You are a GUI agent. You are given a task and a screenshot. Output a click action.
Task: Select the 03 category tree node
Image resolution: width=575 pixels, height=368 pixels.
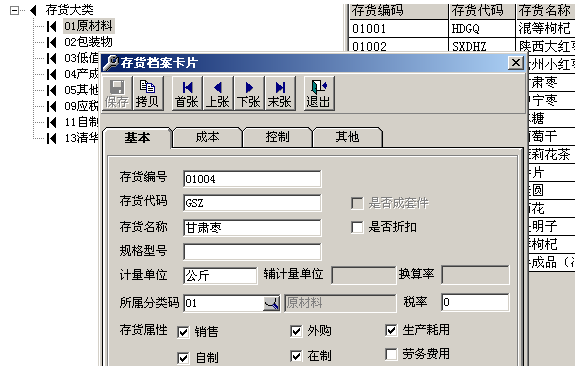coord(81,58)
